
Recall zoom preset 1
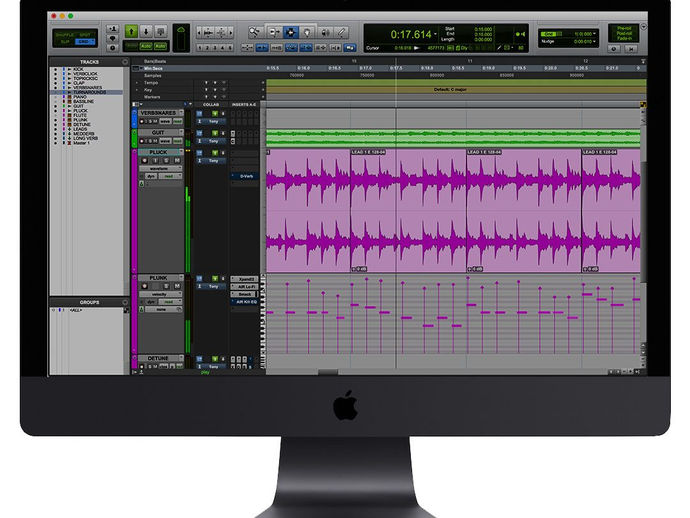200,48
